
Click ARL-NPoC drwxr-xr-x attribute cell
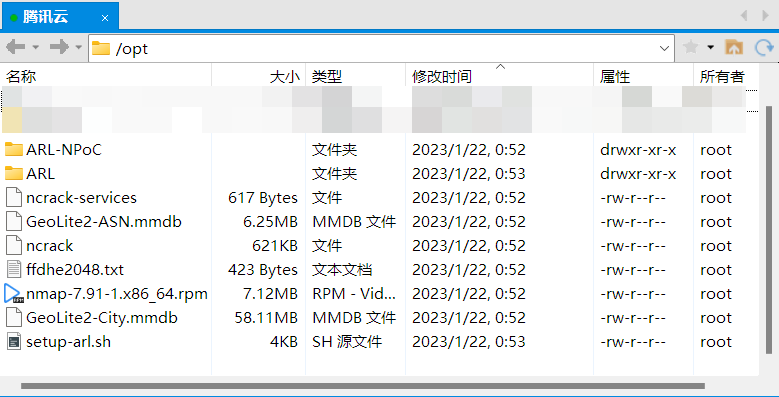coord(638,150)
